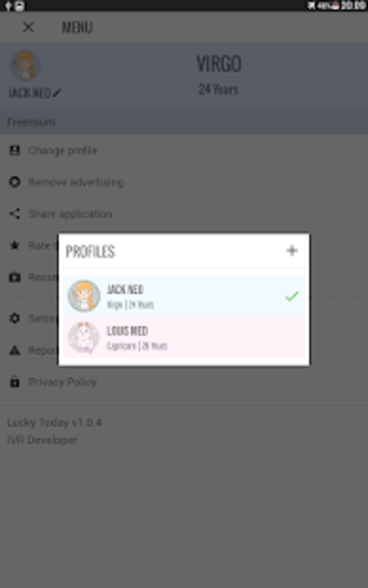Open Change profile menu item
The height and width of the screenshot is (588, 368).
click(63, 150)
